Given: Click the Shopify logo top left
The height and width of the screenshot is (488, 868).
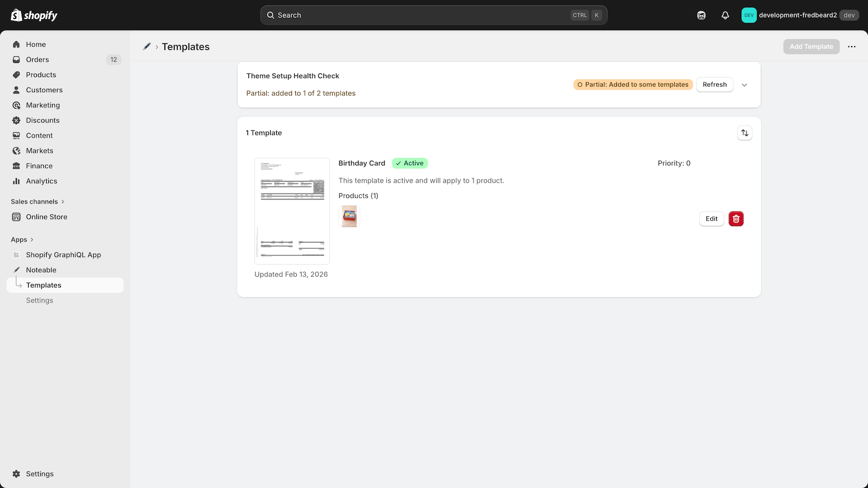Looking at the screenshot, I should click(x=34, y=15).
